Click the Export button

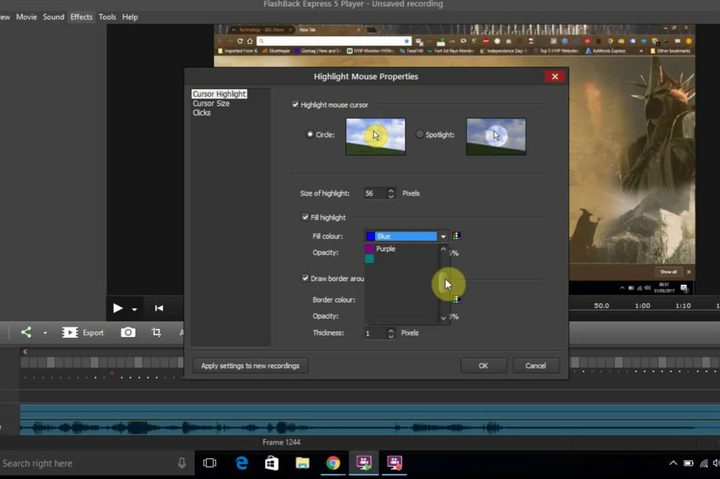tap(83, 332)
